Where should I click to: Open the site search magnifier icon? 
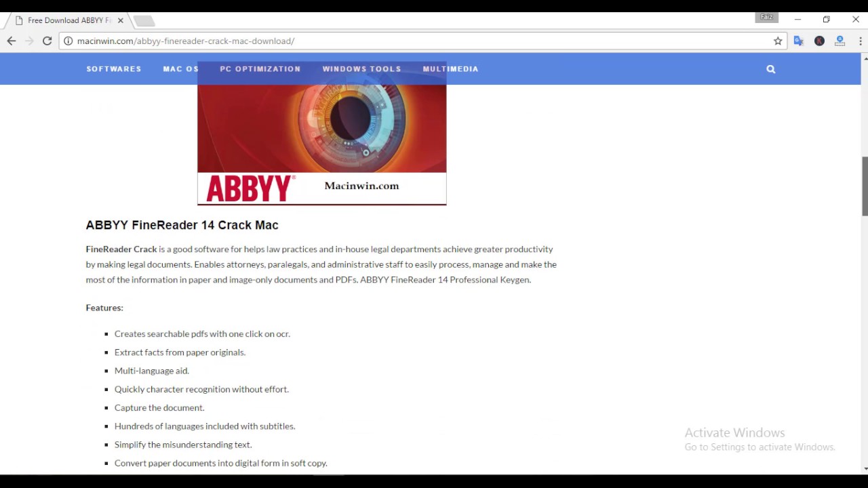[x=771, y=68]
